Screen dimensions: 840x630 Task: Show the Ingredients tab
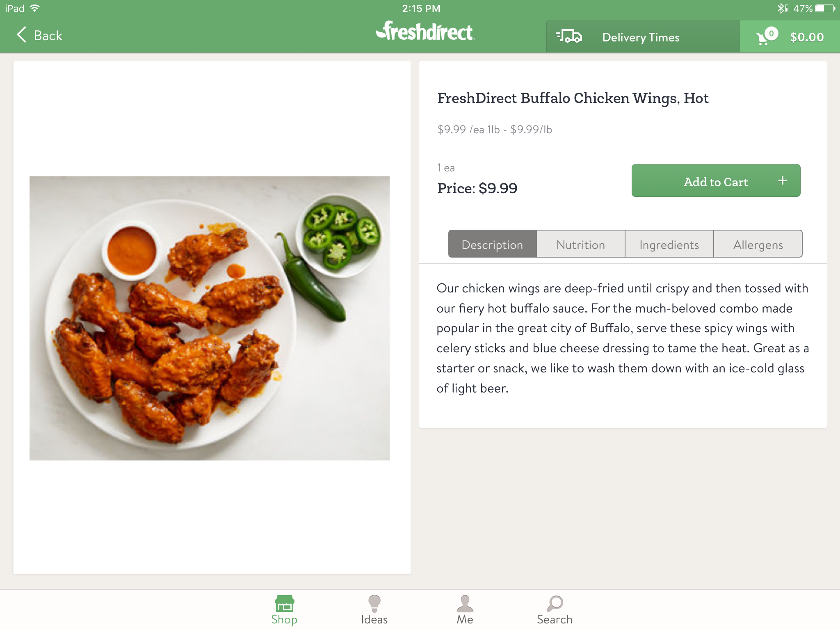pos(669,244)
